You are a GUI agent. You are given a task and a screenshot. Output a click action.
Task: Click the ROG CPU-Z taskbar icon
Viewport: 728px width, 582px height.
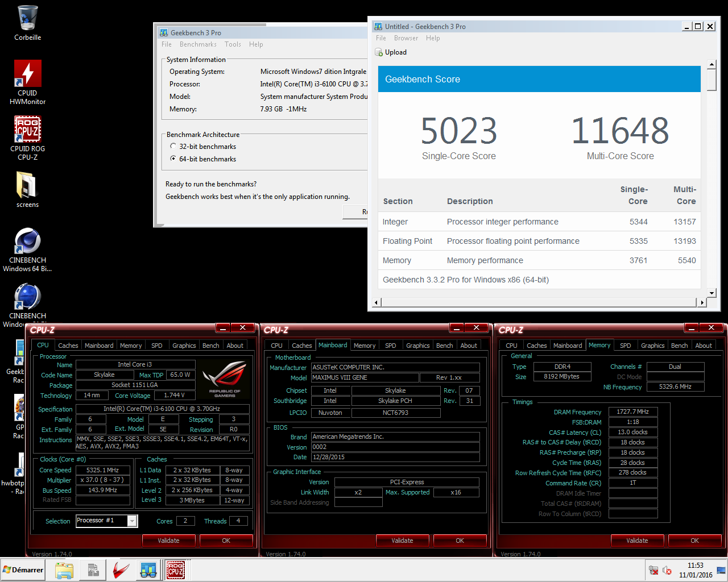coord(175,570)
